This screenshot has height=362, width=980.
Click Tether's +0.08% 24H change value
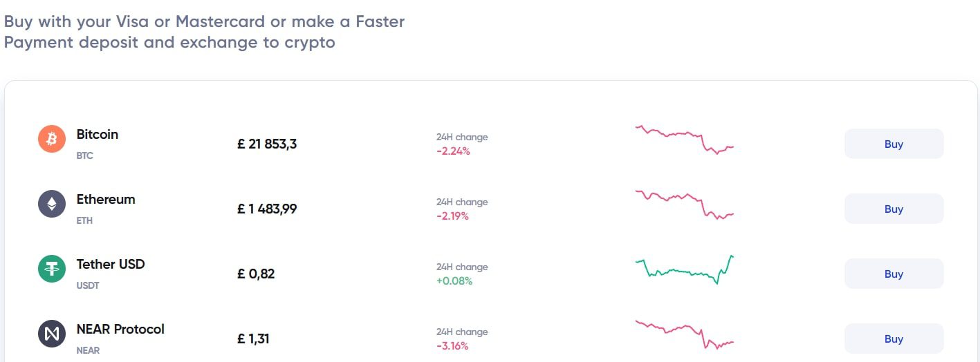(454, 281)
